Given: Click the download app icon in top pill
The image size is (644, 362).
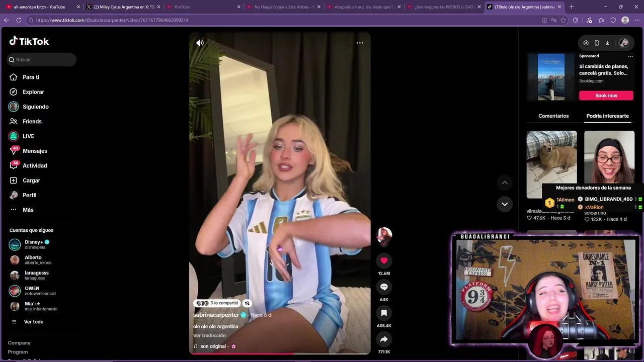Looking at the screenshot, I should pyautogui.click(x=607, y=43).
